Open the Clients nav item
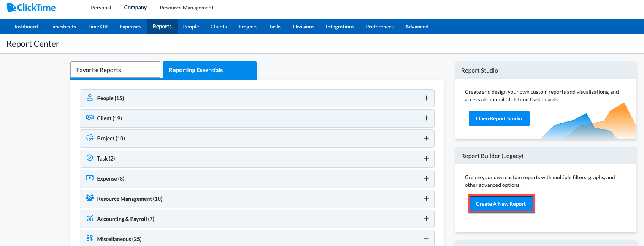Viewport: 644px width, 246px height. tap(219, 27)
